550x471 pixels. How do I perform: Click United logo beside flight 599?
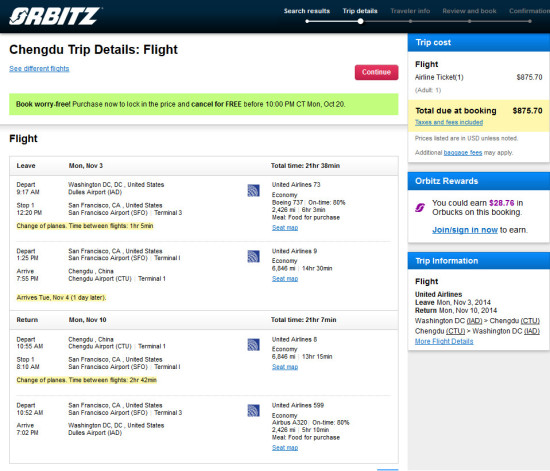pos(253,411)
